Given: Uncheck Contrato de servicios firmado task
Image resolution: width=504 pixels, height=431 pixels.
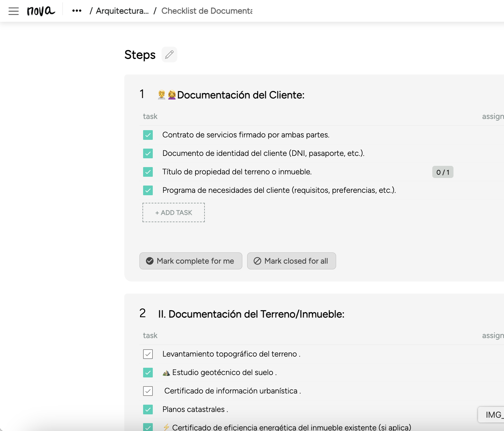Looking at the screenshot, I should coord(148,135).
